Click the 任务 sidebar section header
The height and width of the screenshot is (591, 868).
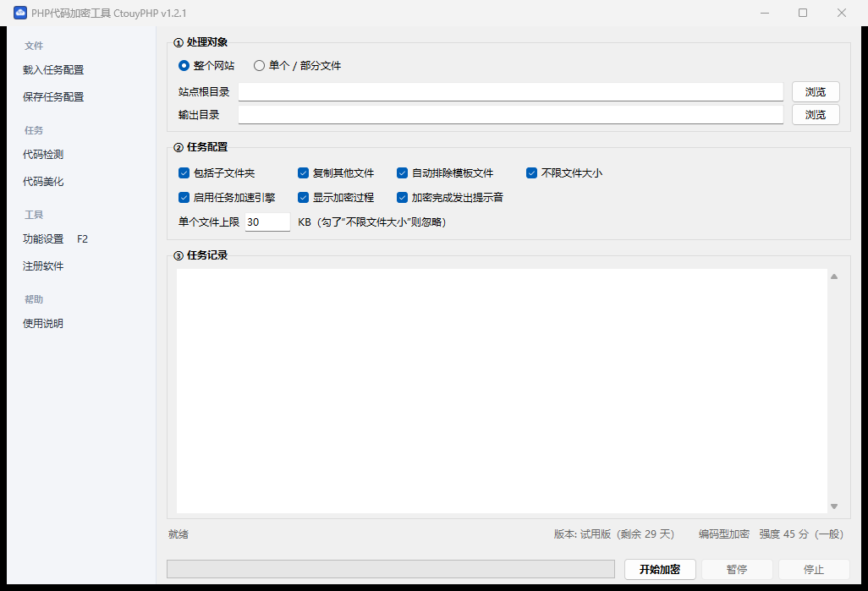click(x=34, y=130)
